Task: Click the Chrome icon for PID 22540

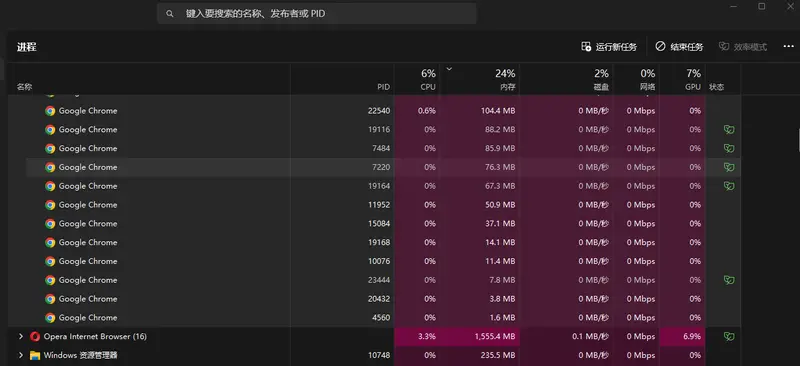Action: click(x=50, y=111)
